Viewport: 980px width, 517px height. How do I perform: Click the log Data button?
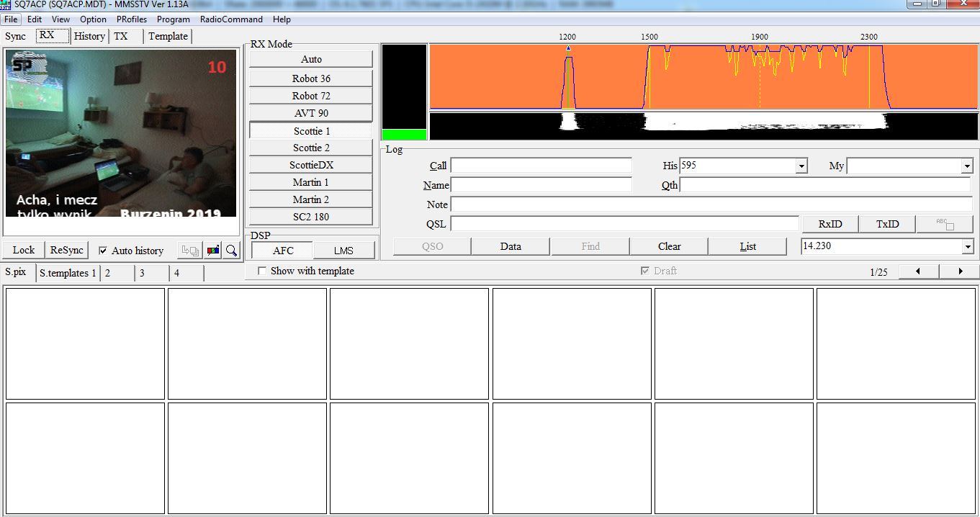click(x=511, y=246)
